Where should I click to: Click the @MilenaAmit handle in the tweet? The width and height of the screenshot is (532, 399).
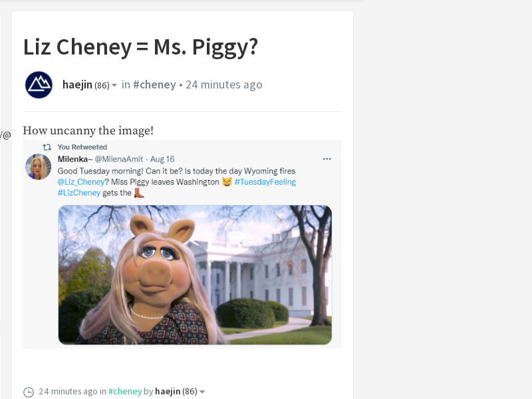119,159
